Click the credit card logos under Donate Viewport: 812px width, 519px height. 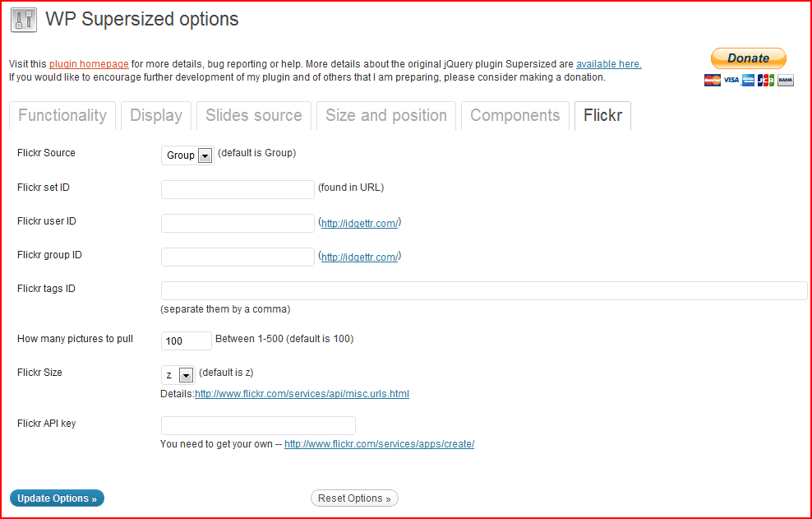748,80
